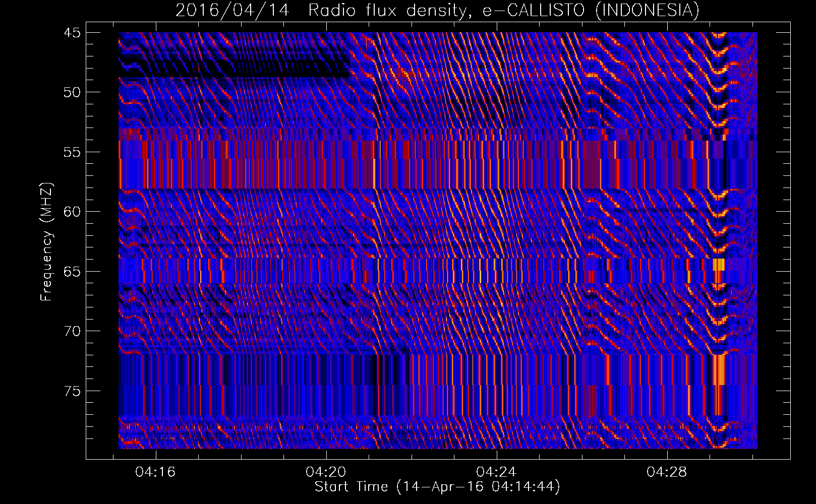Click the 04:20 time tick label
The width and height of the screenshot is (816, 504).
pos(326,472)
